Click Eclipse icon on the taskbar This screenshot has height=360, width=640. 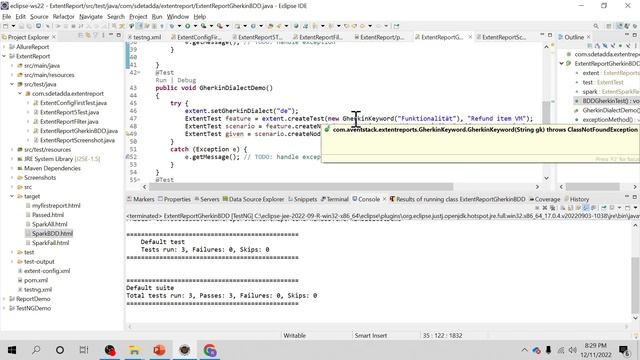pos(184,350)
